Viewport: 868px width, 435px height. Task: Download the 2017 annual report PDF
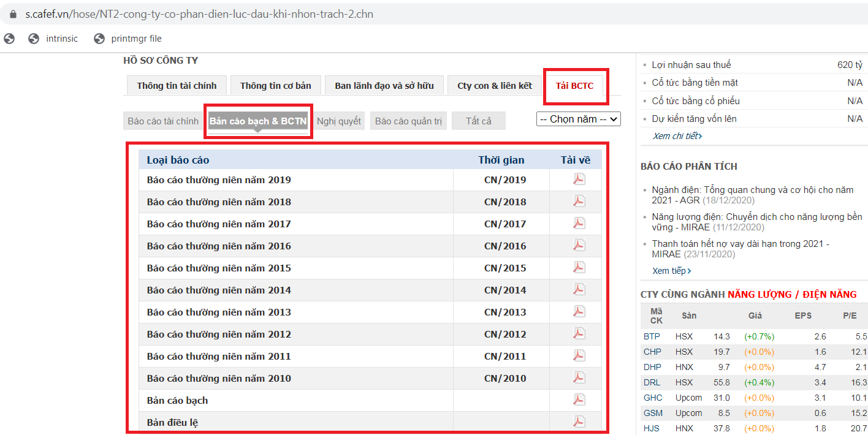pyautogui.click(x=579, y=223)
